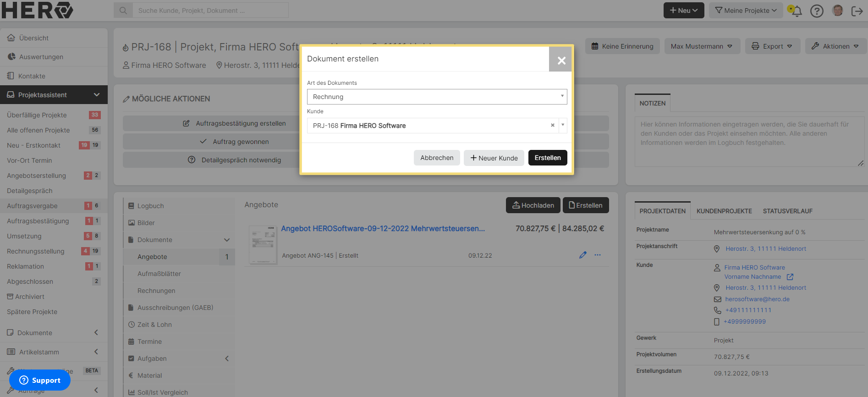Click the search input field
868x397 pixels.
click(x=210, y=10)
